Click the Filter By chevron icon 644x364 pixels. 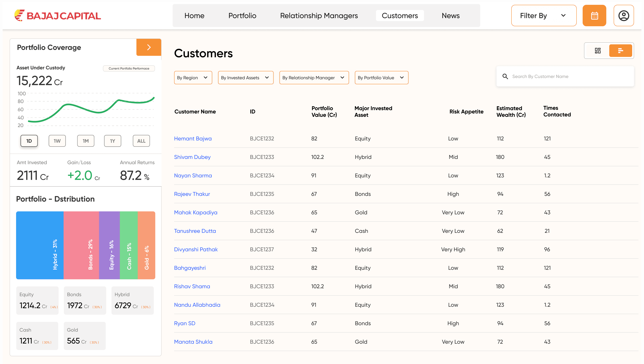point(563,16)
